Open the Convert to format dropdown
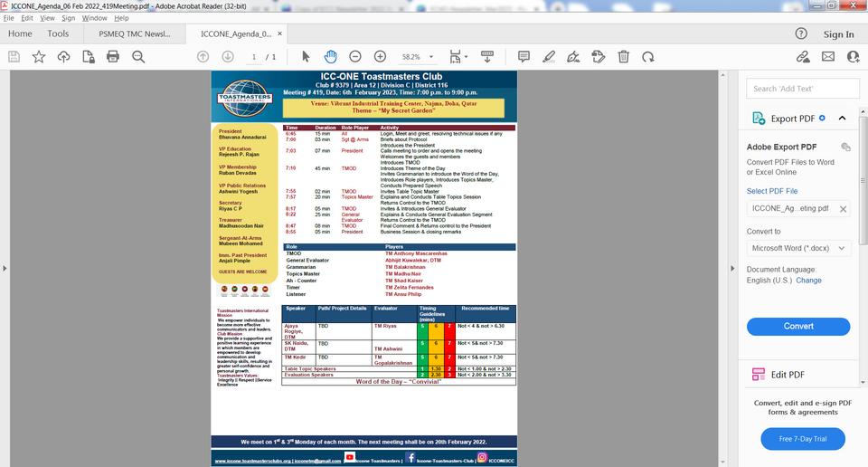Screen dimensions: 868x467 (798, 248)
